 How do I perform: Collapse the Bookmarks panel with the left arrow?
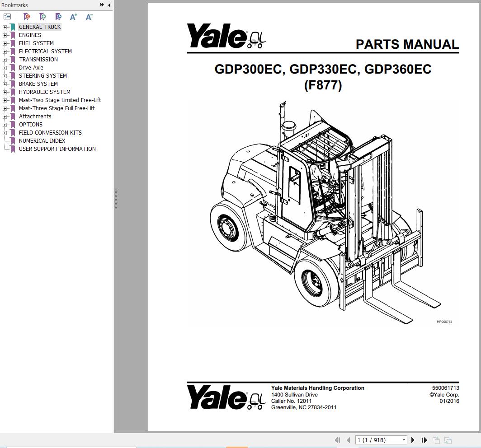[108, 5]
